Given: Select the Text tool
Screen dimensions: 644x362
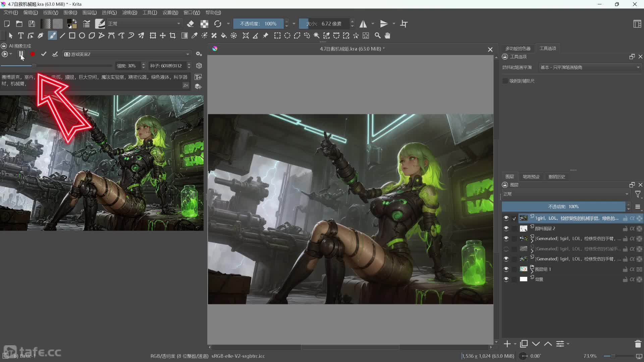Looking at the screenshot, I should point(21,36).
